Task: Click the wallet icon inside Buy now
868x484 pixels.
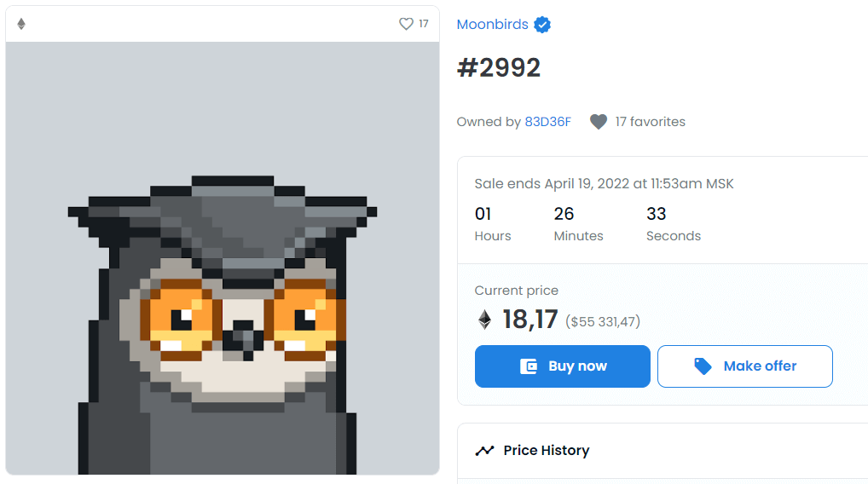Action: [x=529, y=366]
